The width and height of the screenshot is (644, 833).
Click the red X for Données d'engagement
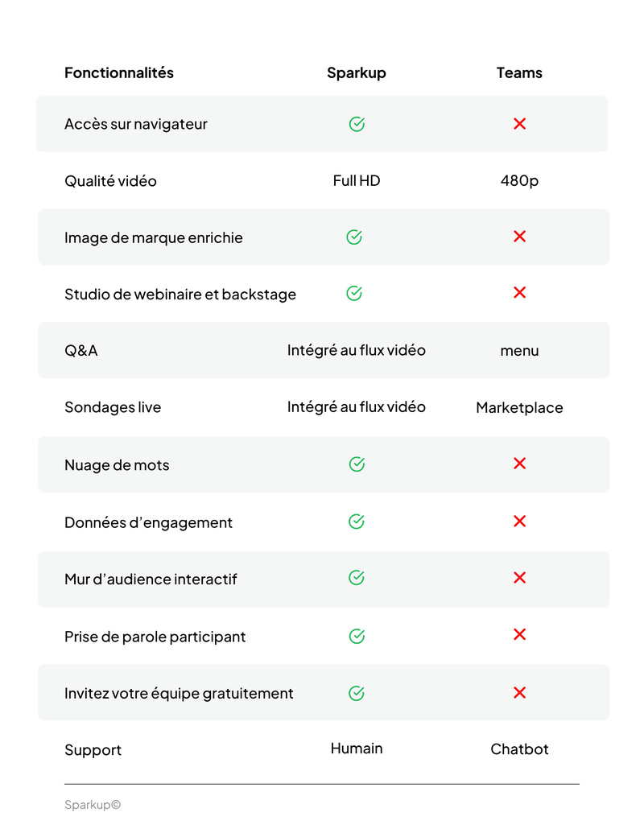tap(520, 522)
